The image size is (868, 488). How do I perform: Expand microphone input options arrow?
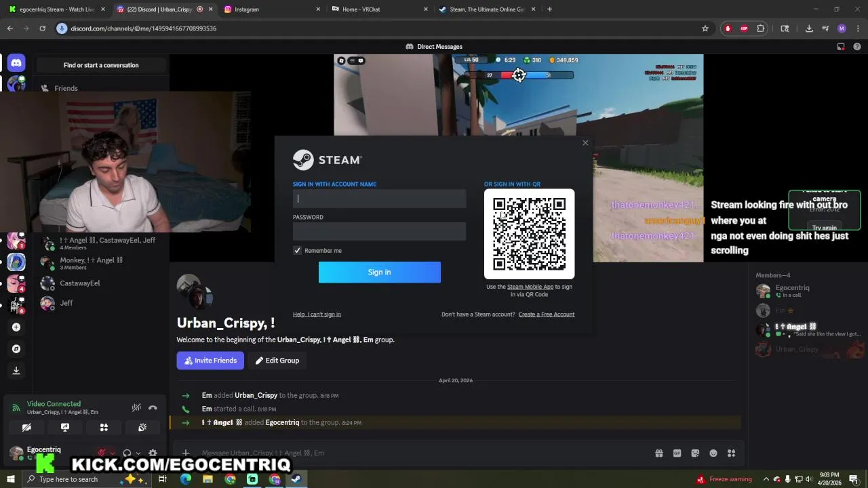(x=112, y=453)
